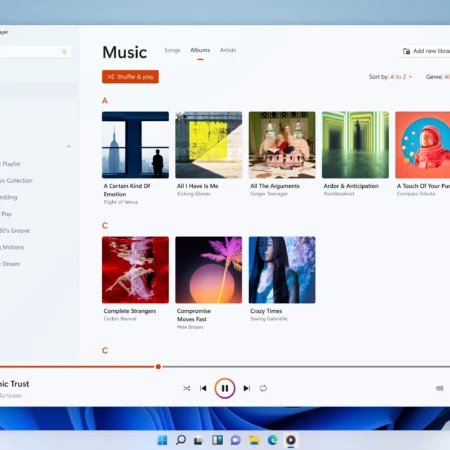Select the Pop playlist in sidebar
The image size is (450, 450).
tap(6, 214)
